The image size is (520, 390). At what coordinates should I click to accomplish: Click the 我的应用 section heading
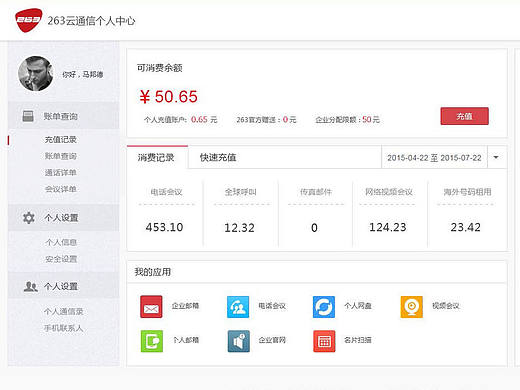tap(153, 272)
